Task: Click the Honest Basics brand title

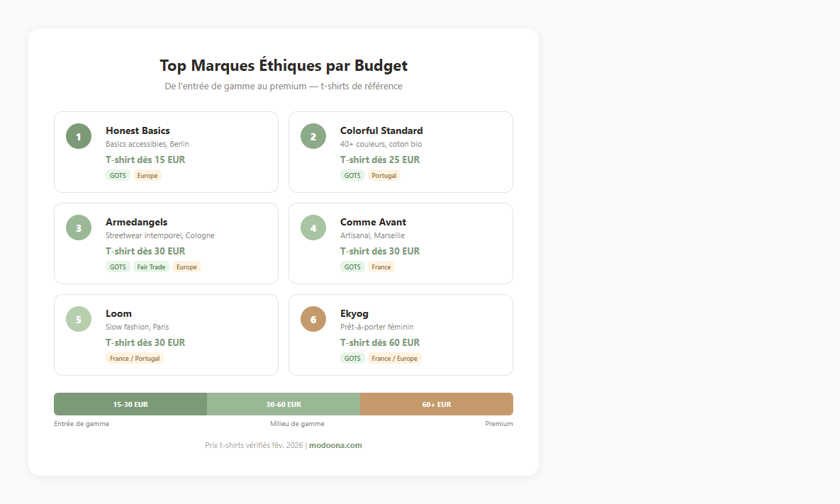Action: 138,130
